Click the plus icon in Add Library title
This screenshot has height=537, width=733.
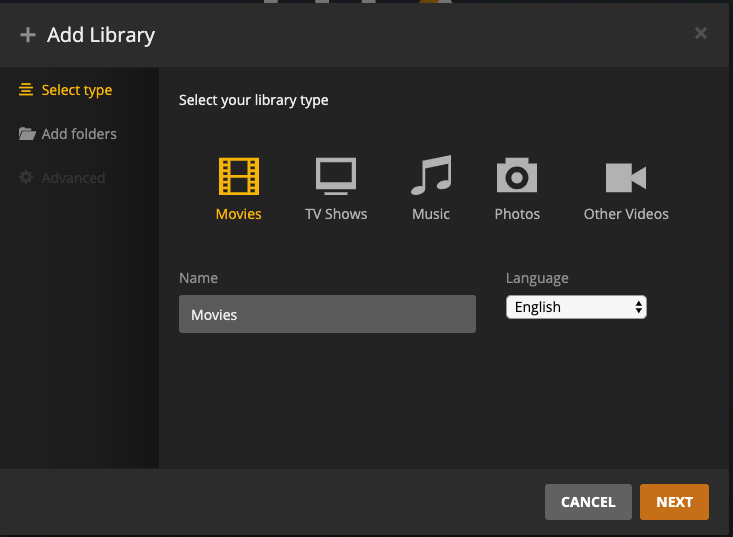pos(28,36)
